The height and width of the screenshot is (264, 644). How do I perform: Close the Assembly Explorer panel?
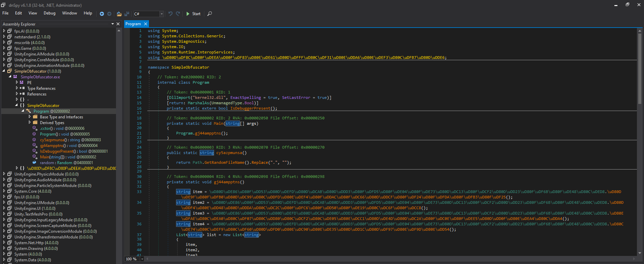pyautogui.click(x=118, y=24)
